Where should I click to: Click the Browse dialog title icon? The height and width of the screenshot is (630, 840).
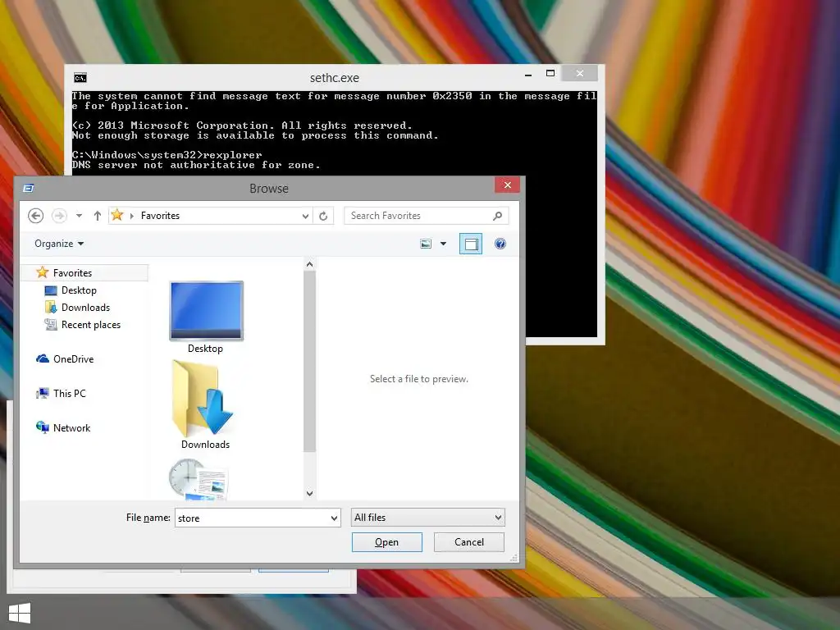coord(29,188)
